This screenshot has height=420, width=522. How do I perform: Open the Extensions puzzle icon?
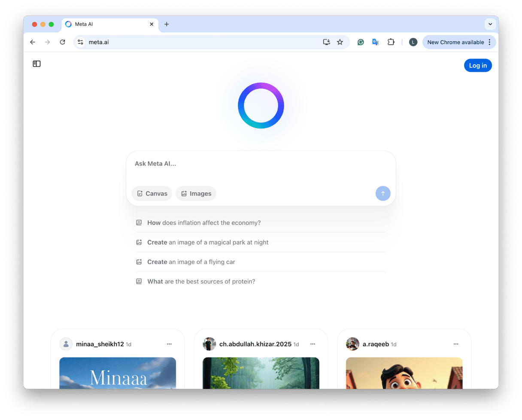[391, 42]
